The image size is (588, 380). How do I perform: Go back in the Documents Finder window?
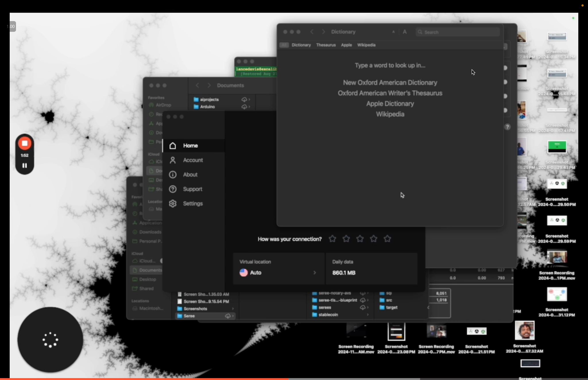click(197, 86)
